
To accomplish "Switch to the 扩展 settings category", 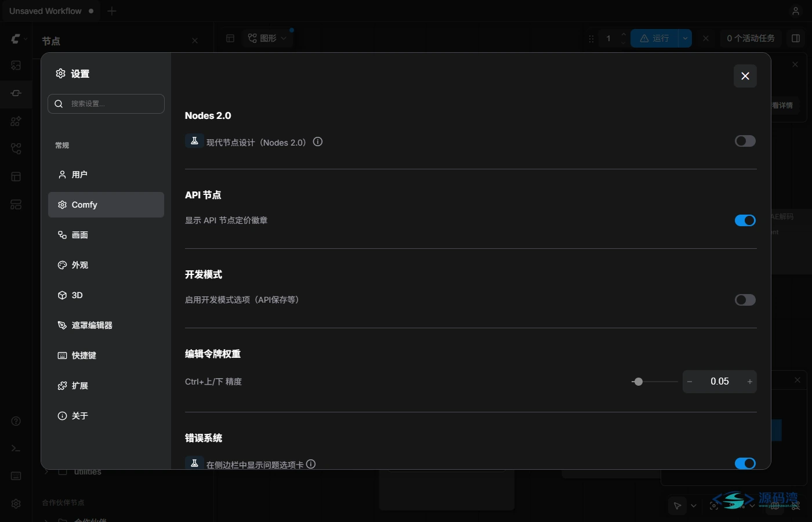I will (106, 386).
